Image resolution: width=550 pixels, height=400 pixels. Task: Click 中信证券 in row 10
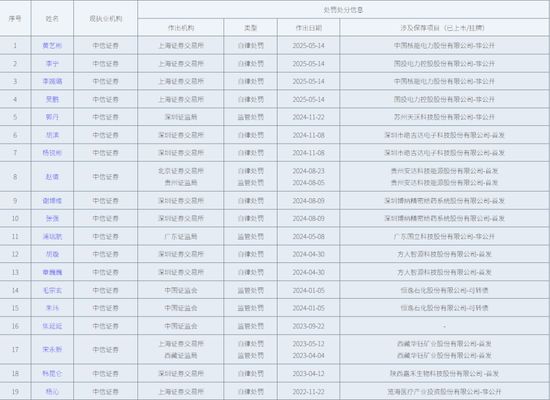[x=106, y=219]
